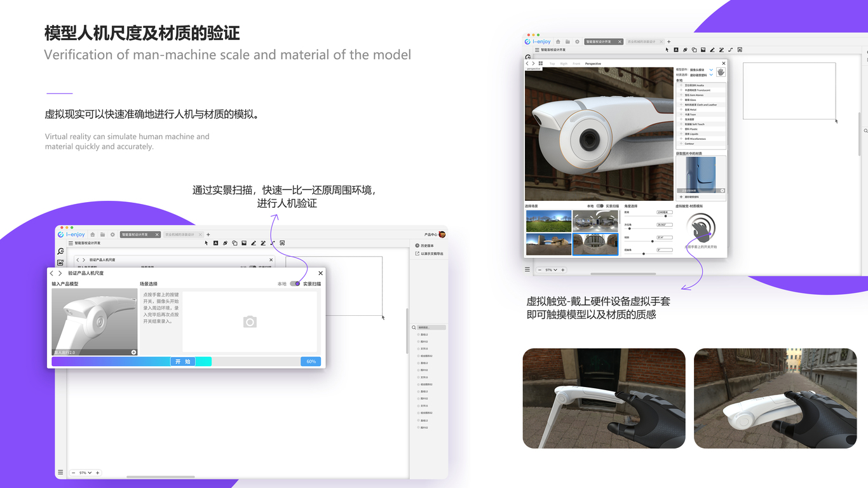Open the hamburger menu at left window bottom
This screenshot has width=868, height=488.
[x=60, y=473]
